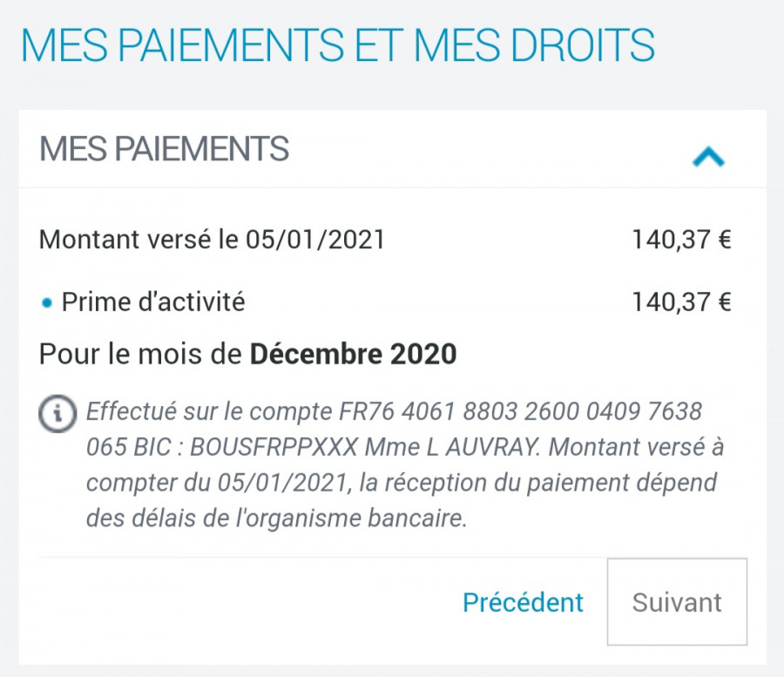Click the Pour le mois de text
Image resolution: width=784 pixels, height=677 pixels.
click(140, 354)
